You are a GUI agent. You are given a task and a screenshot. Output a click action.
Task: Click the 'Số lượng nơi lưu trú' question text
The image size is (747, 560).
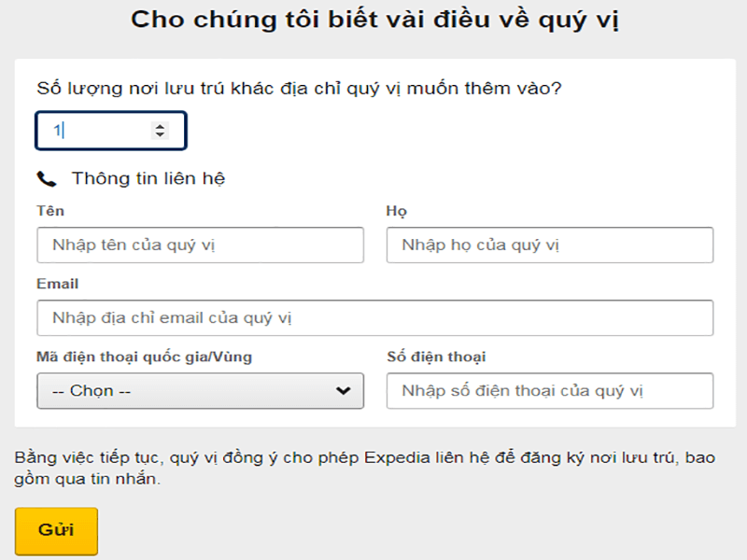[300, 90]
